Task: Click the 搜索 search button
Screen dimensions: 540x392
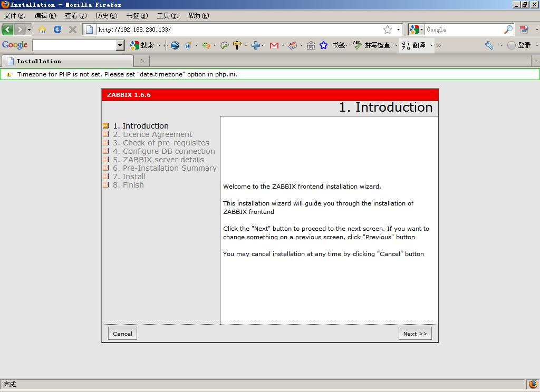Action: coord(141,45)
